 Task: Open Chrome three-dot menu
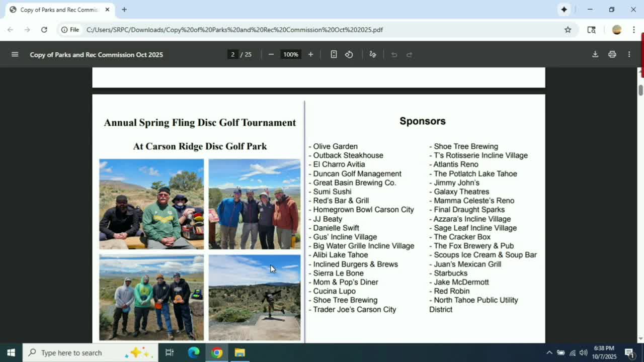coord(634,30)
